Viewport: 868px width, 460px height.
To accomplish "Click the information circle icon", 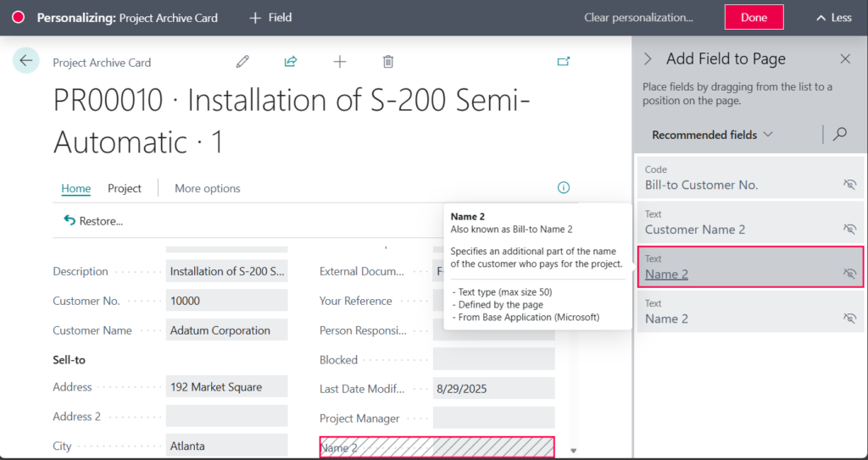I will (x=564, y=188).
